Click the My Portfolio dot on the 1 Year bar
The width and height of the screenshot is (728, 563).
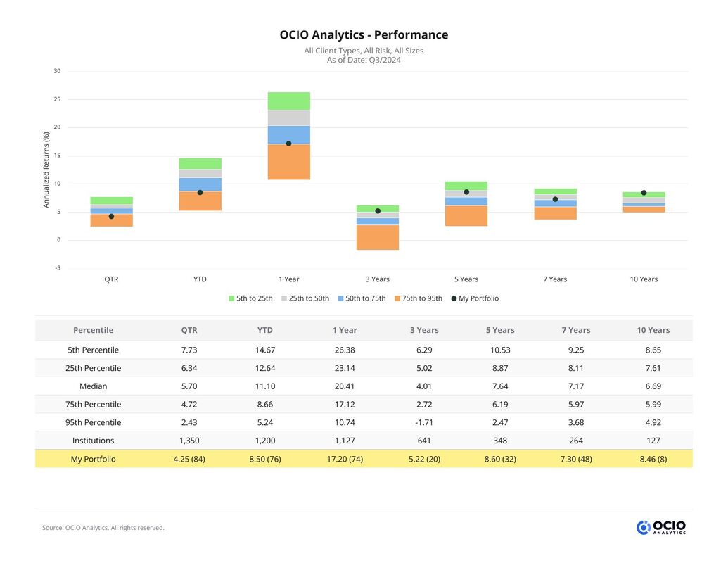[289, 144]
